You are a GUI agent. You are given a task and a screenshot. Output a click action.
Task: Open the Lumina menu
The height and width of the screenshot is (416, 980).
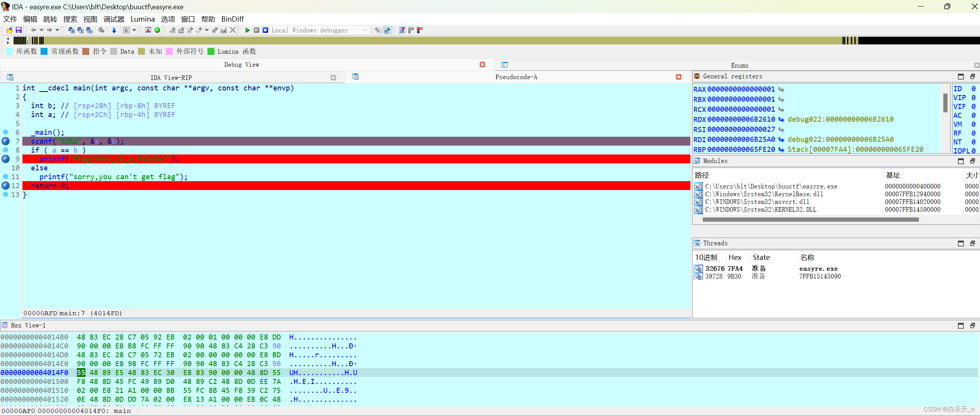click(143, 19)
